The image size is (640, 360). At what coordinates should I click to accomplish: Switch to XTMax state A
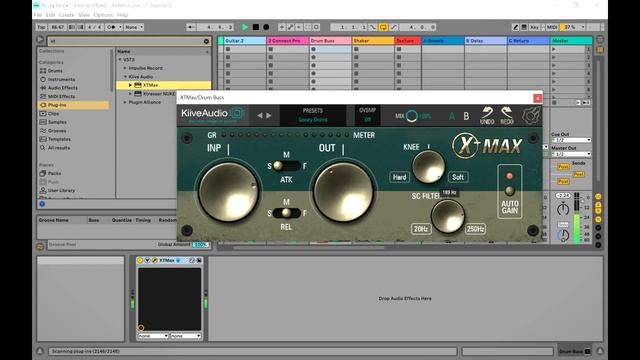tap(452, 116)
